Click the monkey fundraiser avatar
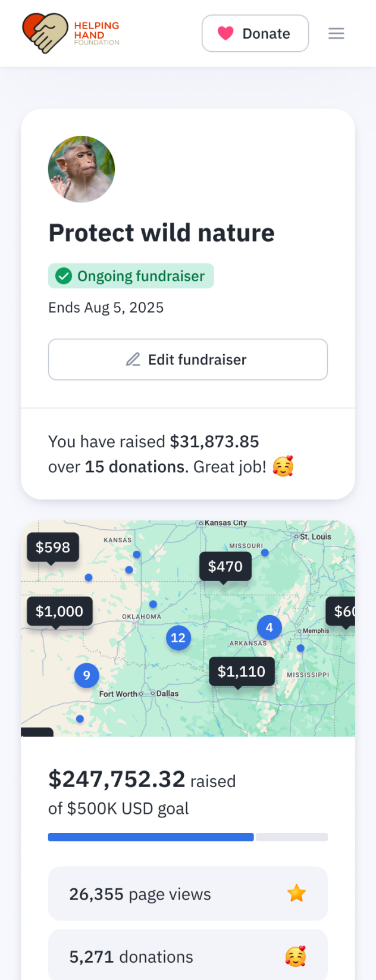Viewport: 376px width, 980px height. tap(82, 169)
